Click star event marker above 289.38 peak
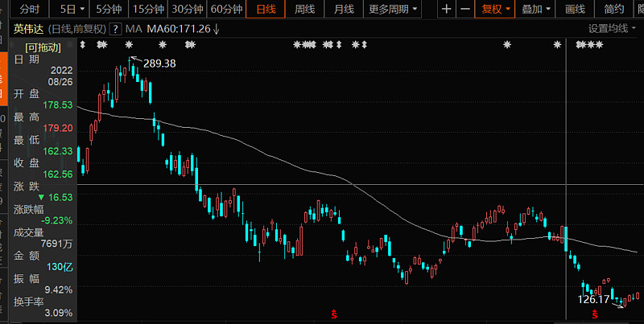 click(129, 44)
